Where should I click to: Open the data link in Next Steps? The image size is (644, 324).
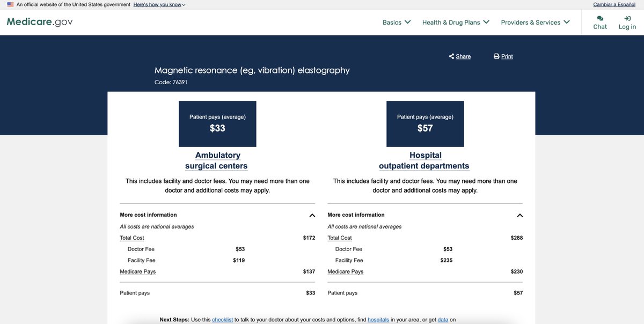pyautogui.click(x=443, y=320)
